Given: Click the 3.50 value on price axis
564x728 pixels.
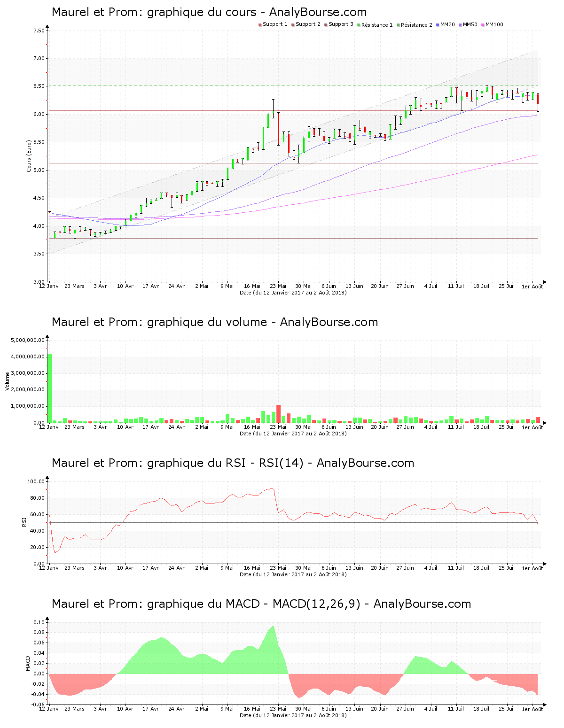Looking at the screenshot, I should (x=39, y=254).
